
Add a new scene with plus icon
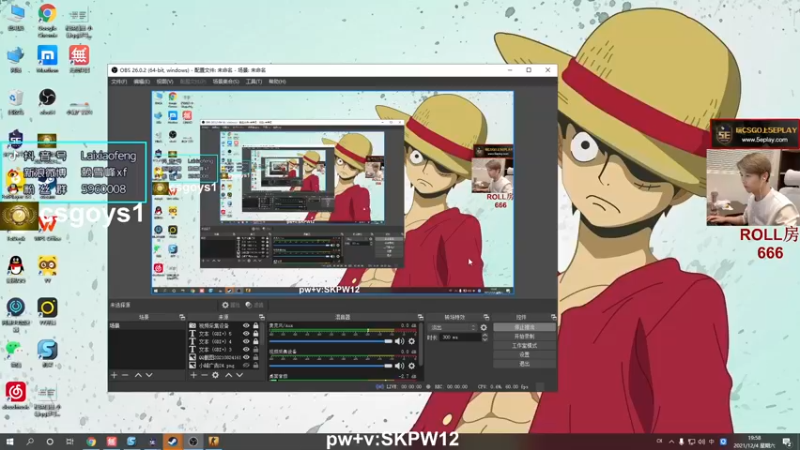[114, 375]
